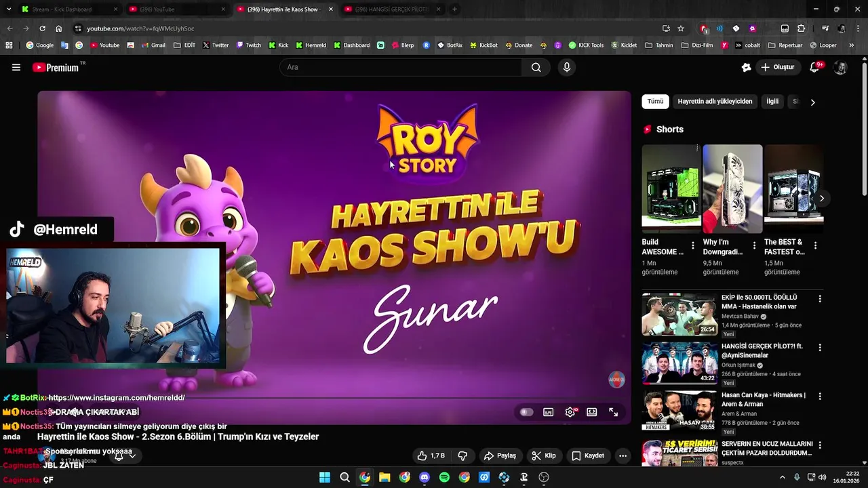The image size is (868, 488).
Task: Open the BotRix bookmark
Action: 450,45
